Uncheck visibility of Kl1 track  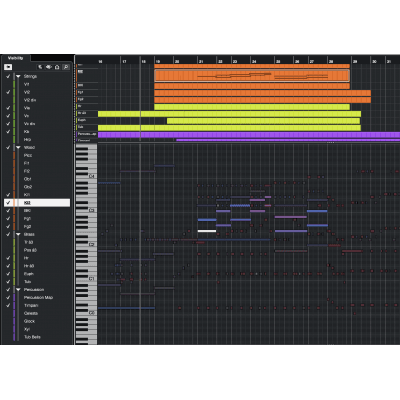point(8,195)
